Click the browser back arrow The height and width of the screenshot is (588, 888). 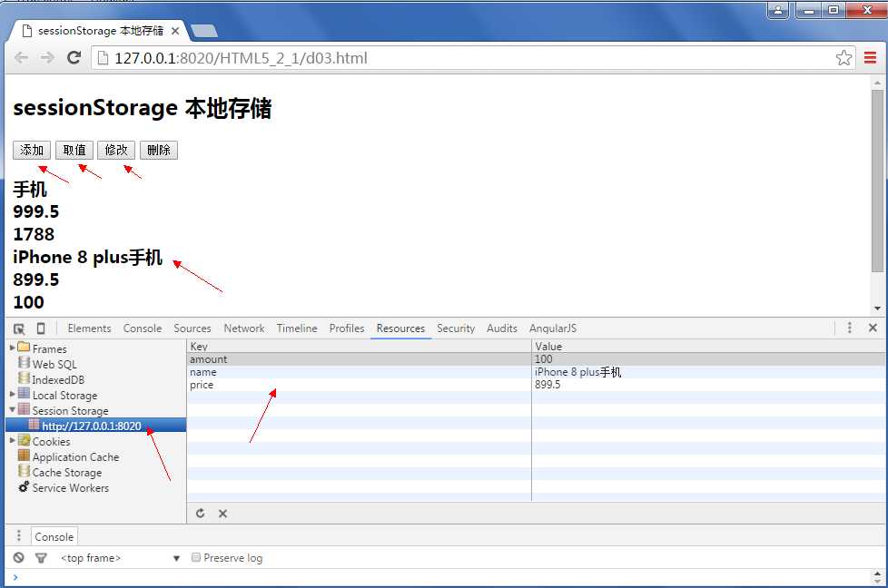[21, 58]
